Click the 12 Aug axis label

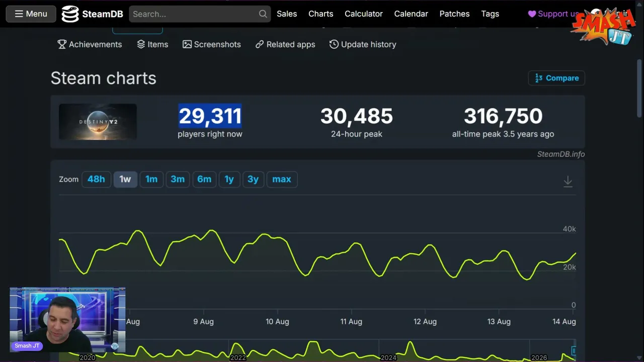(425, 321)
